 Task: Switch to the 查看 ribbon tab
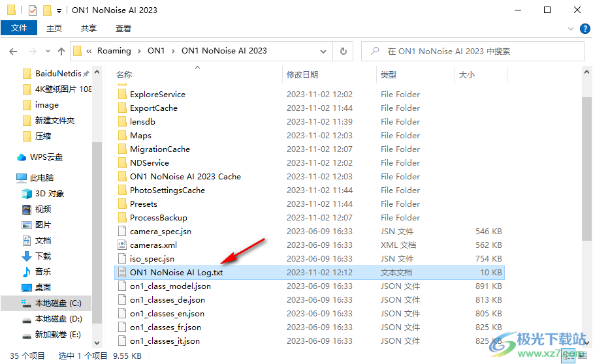(x=123, y=28)
